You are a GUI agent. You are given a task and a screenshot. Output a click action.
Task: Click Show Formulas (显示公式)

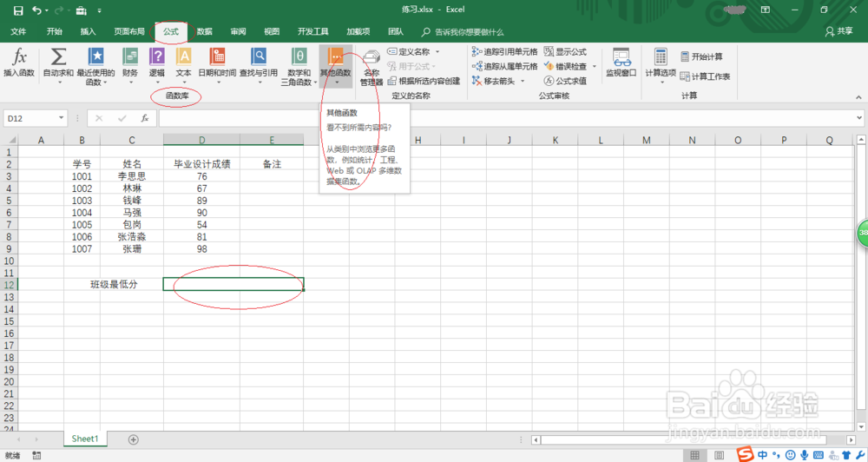click(565, 51)
